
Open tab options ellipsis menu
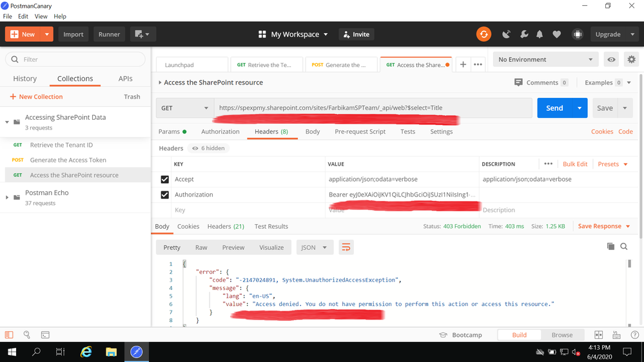point(478,64)
